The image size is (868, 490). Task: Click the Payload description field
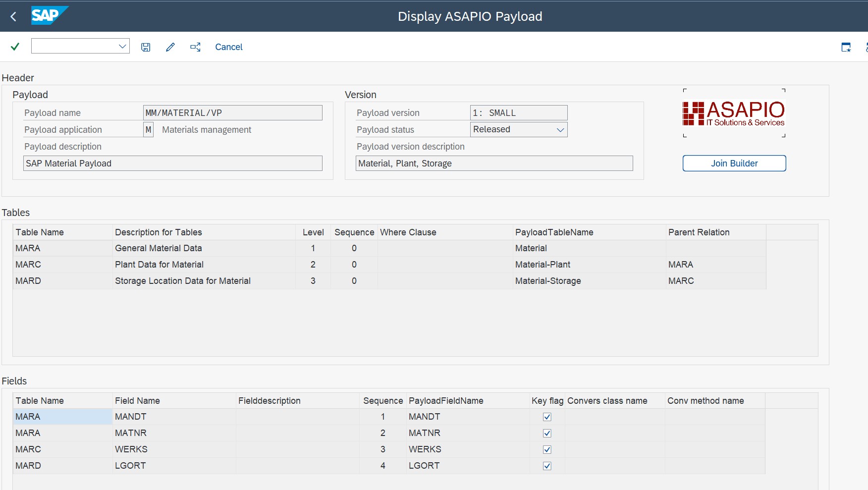click(173, 163)
